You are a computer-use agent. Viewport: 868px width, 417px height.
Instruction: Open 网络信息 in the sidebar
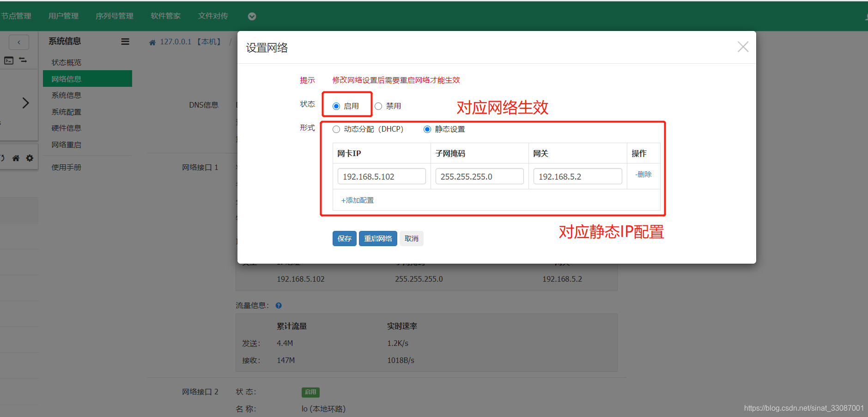87,79
